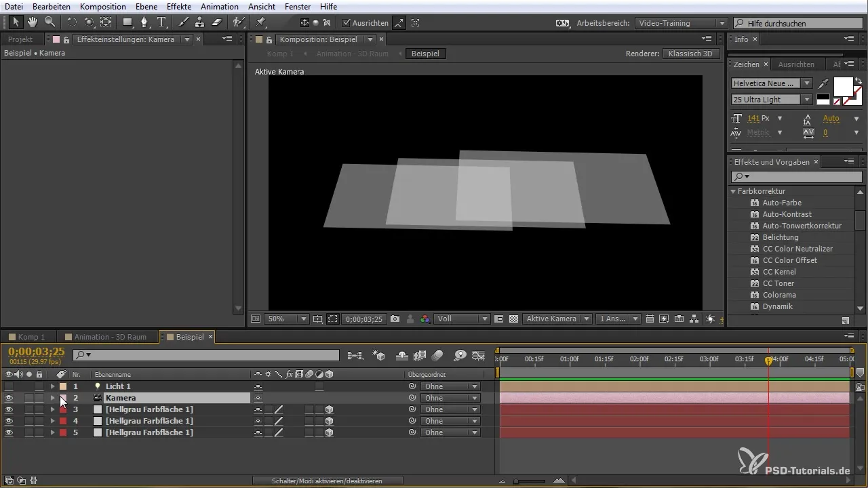The height and width of the screenshot is (488, 868).
Task: Open the Arbeitsbereich Video-Training dropdown
Action: [x=682, y=23]
